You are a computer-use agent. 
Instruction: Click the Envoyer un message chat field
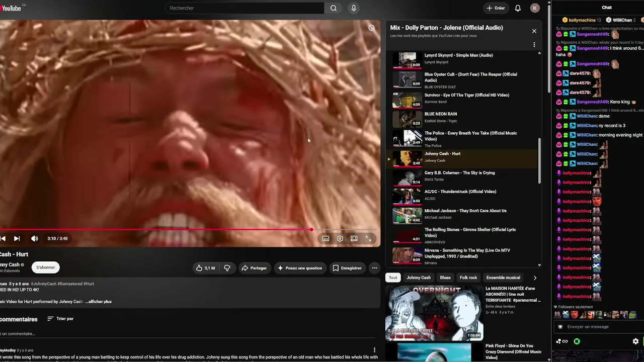pos(599,327)
